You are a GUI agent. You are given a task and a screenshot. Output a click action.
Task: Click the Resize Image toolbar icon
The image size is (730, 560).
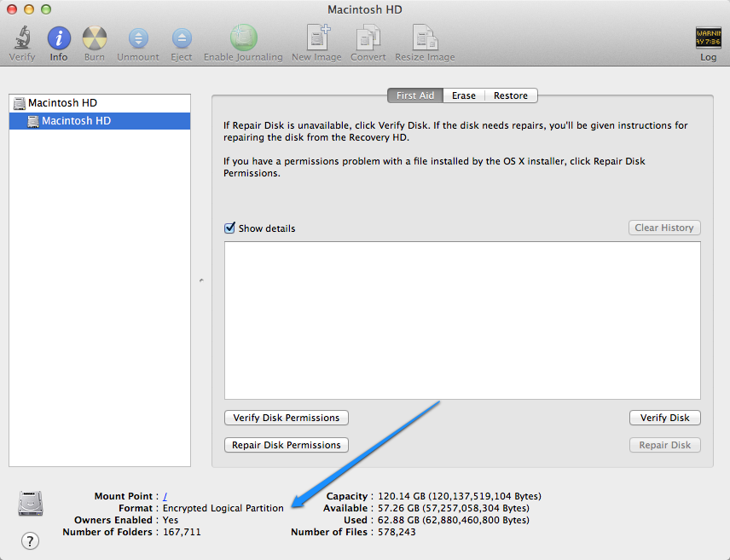tap(425, 38)
